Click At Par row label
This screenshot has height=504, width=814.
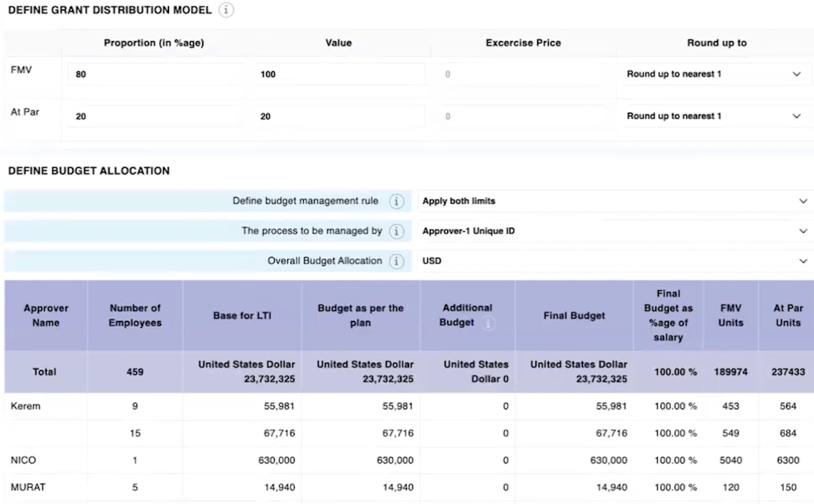pyautogui.click(x=25, y=112)
